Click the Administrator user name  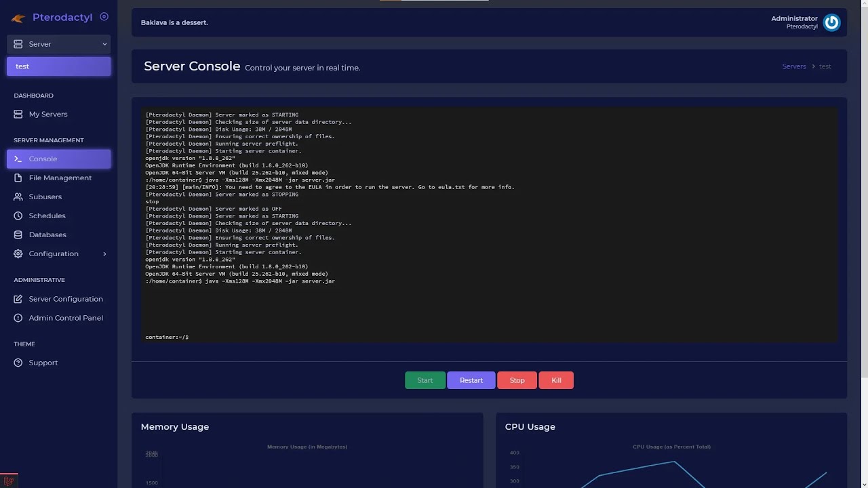(794, 19)
